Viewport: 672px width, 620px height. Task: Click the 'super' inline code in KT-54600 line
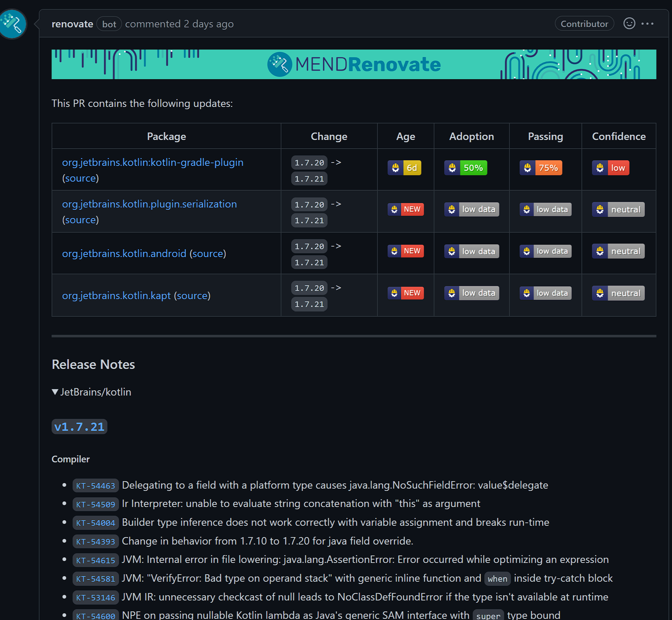[488, 615]
